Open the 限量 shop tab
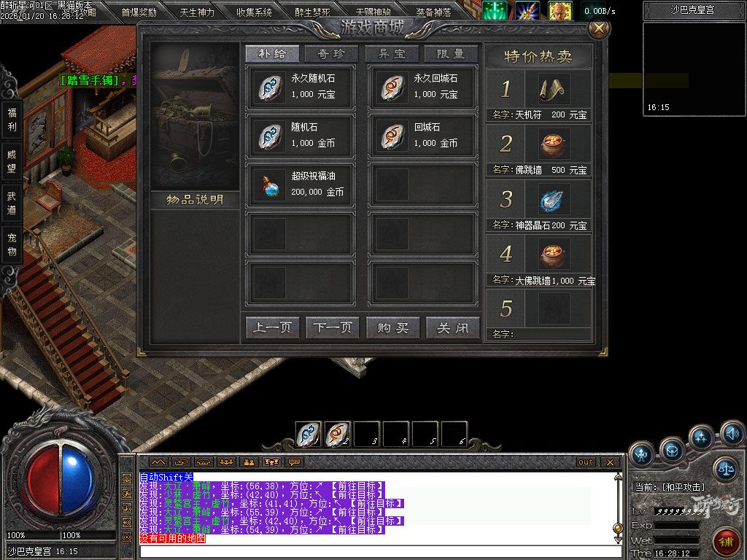This screenshot has width=747, height=560. (451, 54)
